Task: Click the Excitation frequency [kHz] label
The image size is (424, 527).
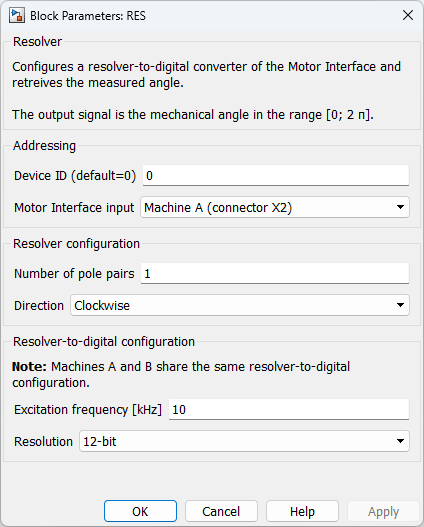Action: (88, 409)
